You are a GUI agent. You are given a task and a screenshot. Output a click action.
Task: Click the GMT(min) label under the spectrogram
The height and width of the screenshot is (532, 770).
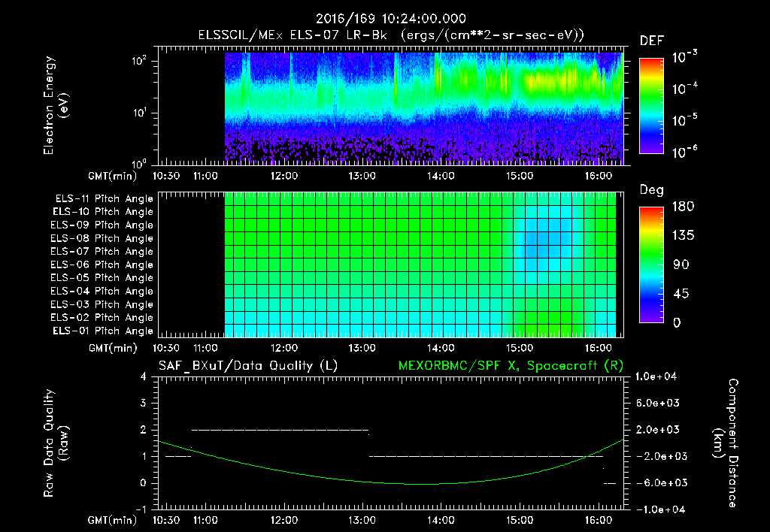pos(113,176)
